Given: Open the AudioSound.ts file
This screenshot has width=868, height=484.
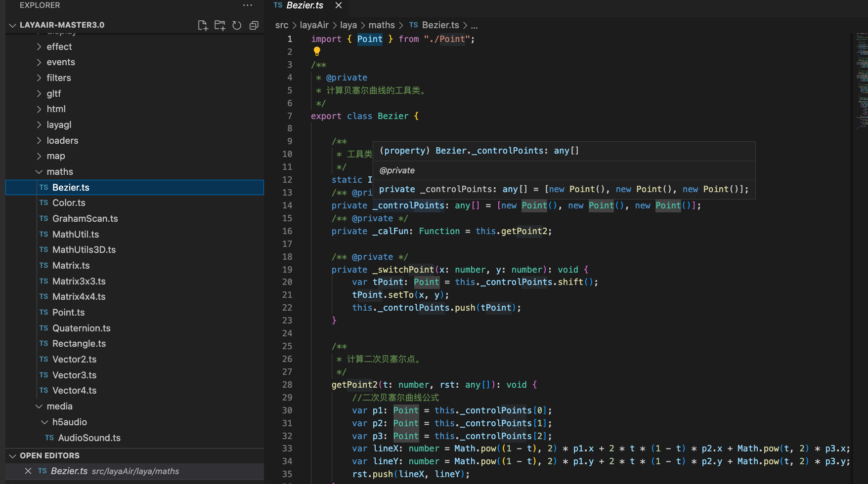Looking at the screenshot, I should point(89,438).
